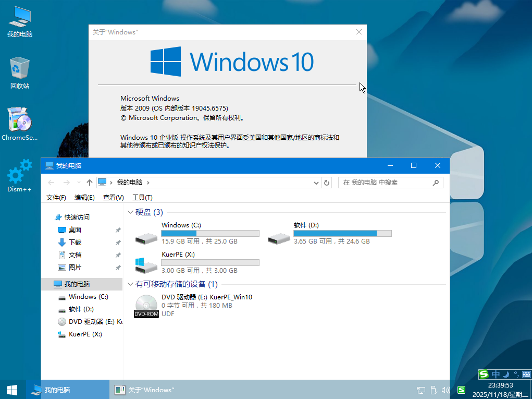The image size is (532, 399).
Task: Switch to 关于 Windows taskbar button
Action: coord(151,390)
